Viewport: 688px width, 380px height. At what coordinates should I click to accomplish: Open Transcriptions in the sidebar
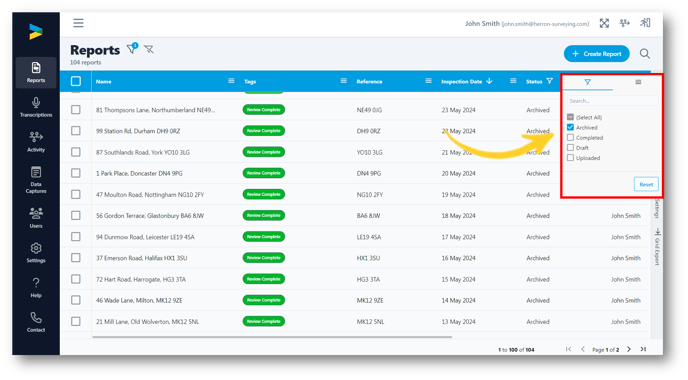pyautogui.click(x=36, y=107)
